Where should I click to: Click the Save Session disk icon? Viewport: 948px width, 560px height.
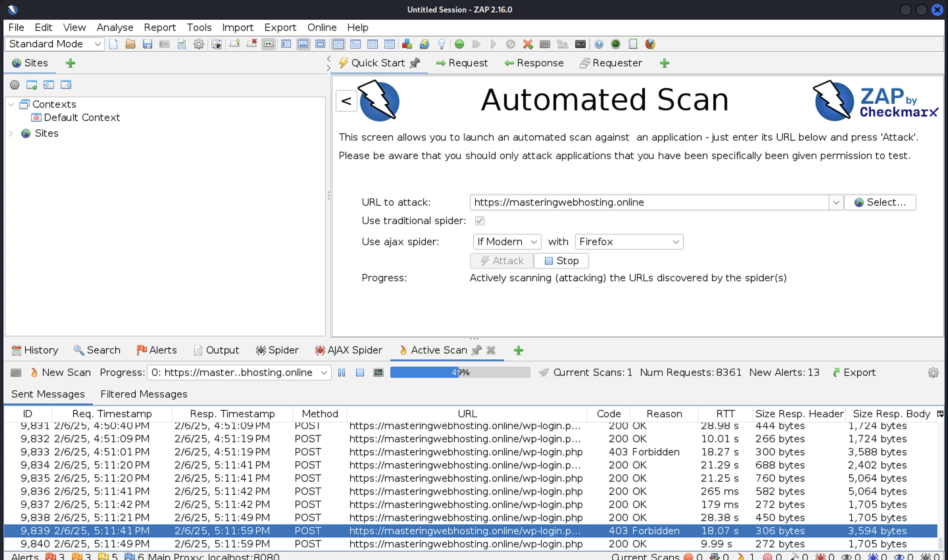pyautogui.click(x=147, y=44)
